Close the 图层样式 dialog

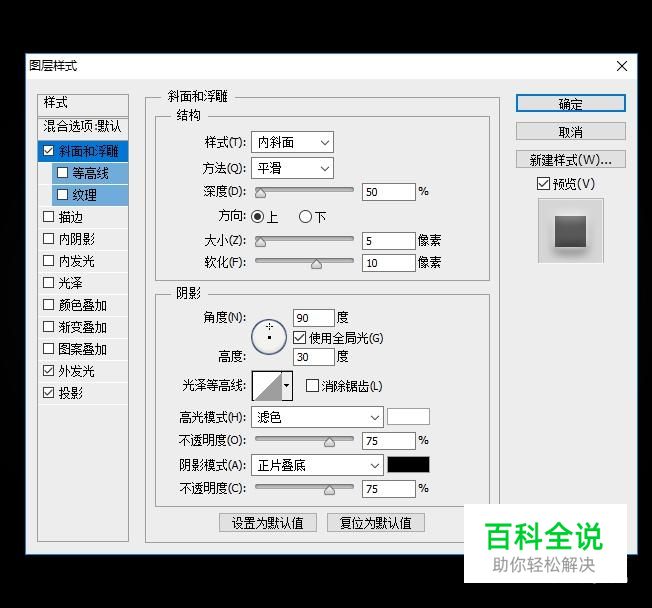(622, 66)
